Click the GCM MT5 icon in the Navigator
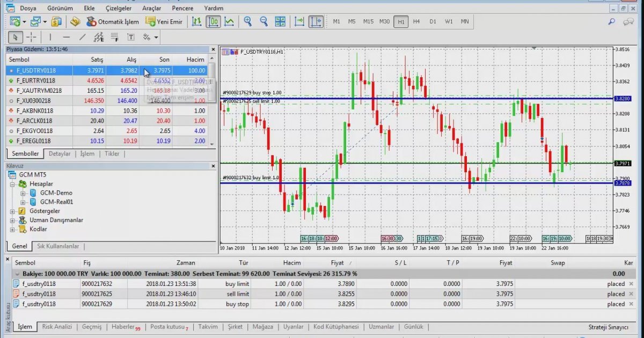 11,175
